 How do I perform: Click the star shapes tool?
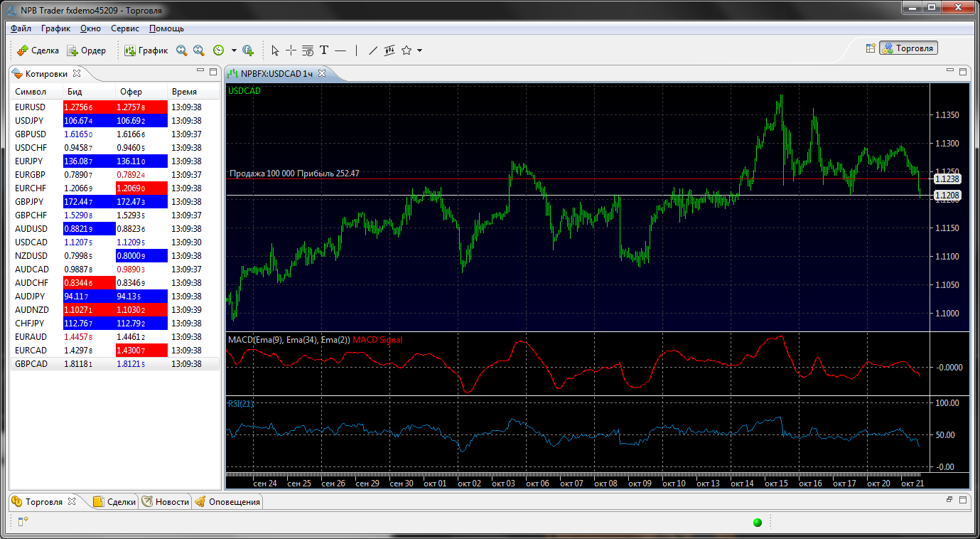click(406, 50)
